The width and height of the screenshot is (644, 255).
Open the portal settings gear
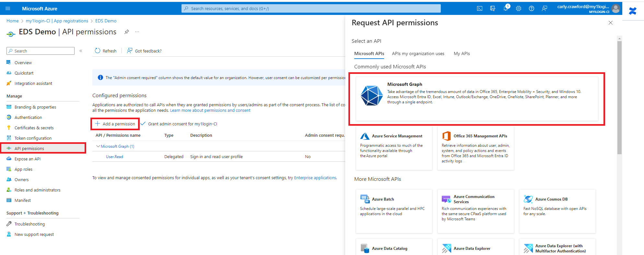point(519,9)
